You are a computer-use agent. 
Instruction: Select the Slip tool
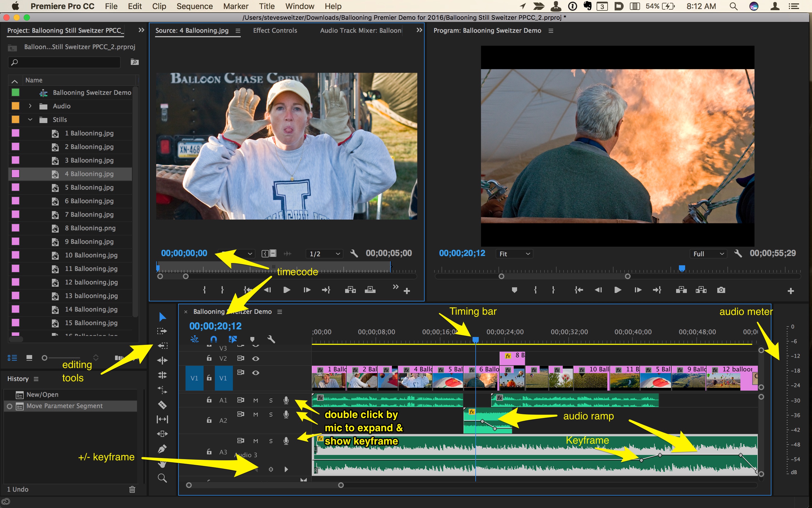coord(162,419)
